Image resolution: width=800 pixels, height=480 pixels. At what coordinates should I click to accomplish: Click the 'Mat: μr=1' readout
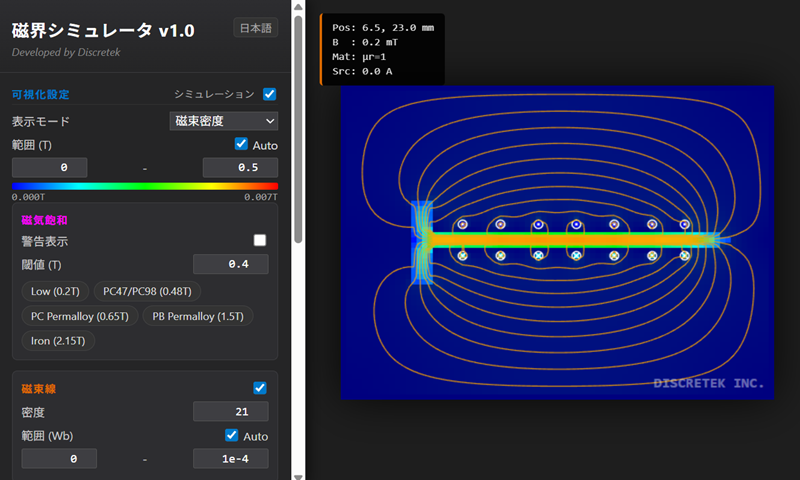[x=359, y=57]
